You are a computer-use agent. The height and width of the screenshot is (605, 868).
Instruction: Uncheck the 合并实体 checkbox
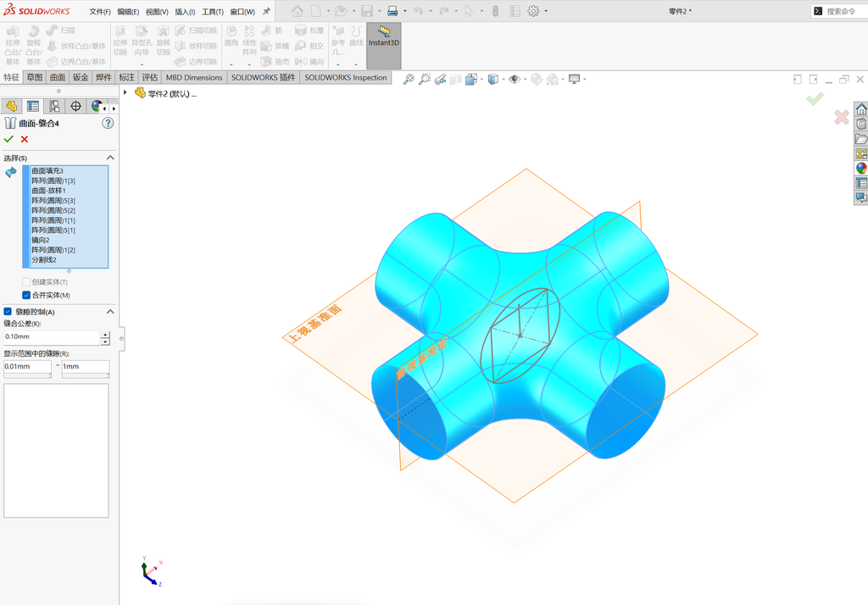(x=26, y=295)
